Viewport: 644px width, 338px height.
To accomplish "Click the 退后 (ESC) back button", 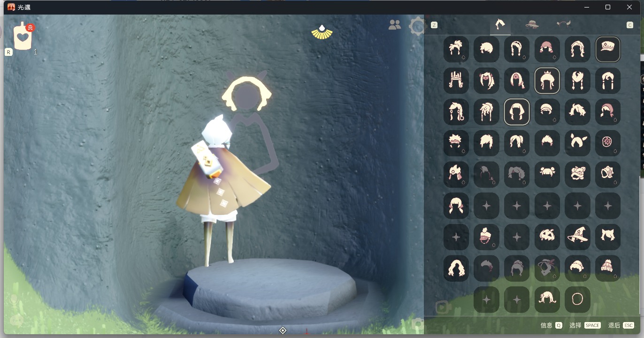I will click(x=621, y=325).
